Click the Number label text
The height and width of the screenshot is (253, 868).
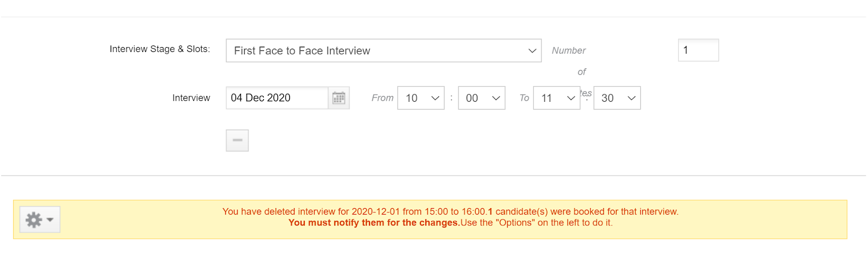pyautogui.click(x=569, y=50)
